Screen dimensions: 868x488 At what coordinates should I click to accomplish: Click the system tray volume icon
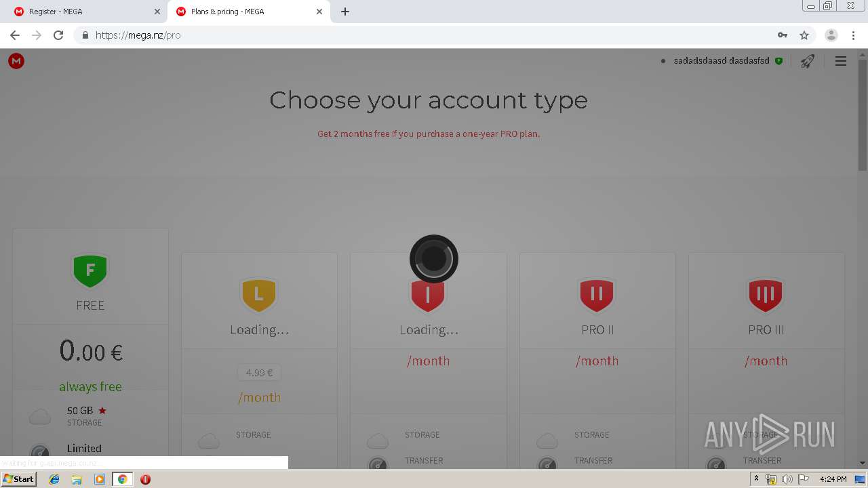[787, 479]
